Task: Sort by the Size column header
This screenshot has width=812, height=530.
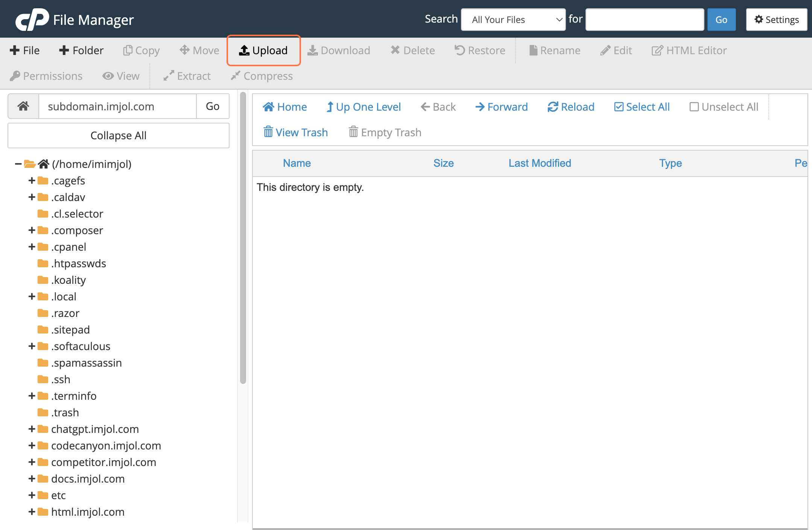Action: (x=444, y=163)
